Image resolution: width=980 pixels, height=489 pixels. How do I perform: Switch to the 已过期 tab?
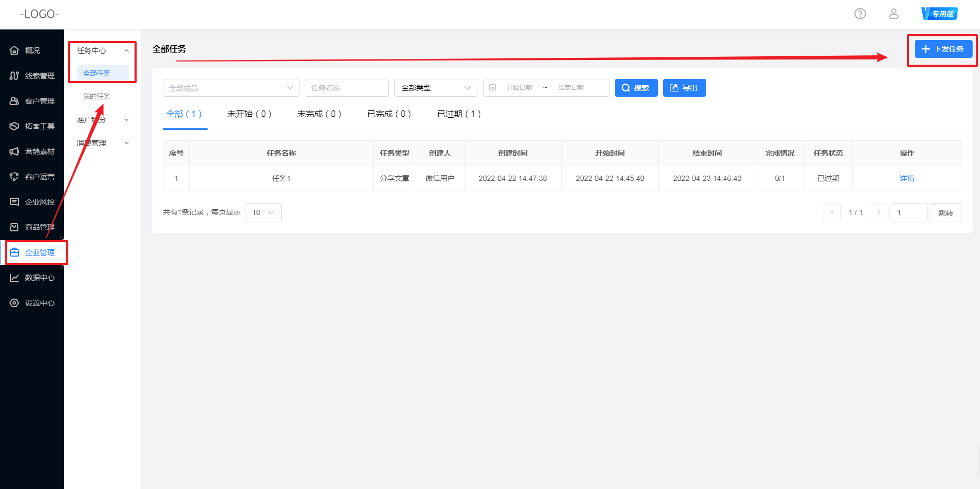pos(459,114)
